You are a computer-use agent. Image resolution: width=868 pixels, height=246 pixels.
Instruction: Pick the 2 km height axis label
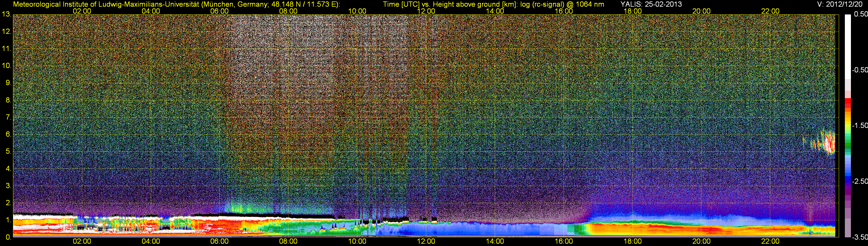tap(8, 203)
